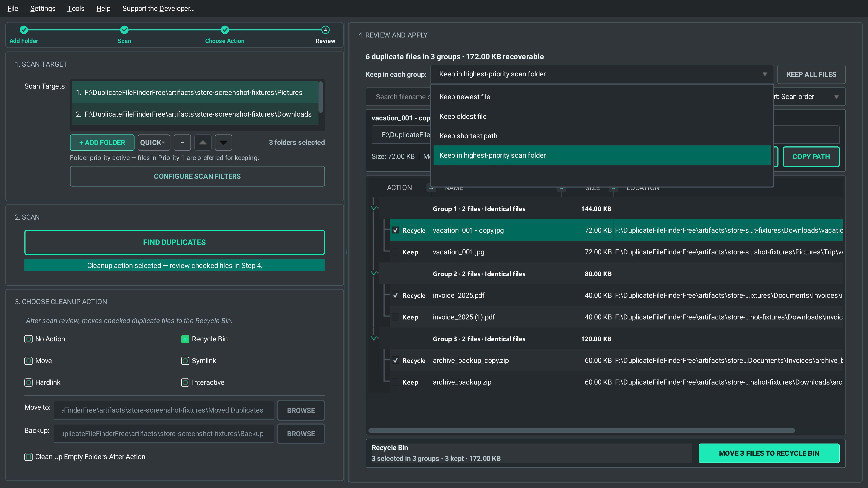Open the 'Keep in each group' dropdown arrow
Screen dimensions: 868x488
764,74
